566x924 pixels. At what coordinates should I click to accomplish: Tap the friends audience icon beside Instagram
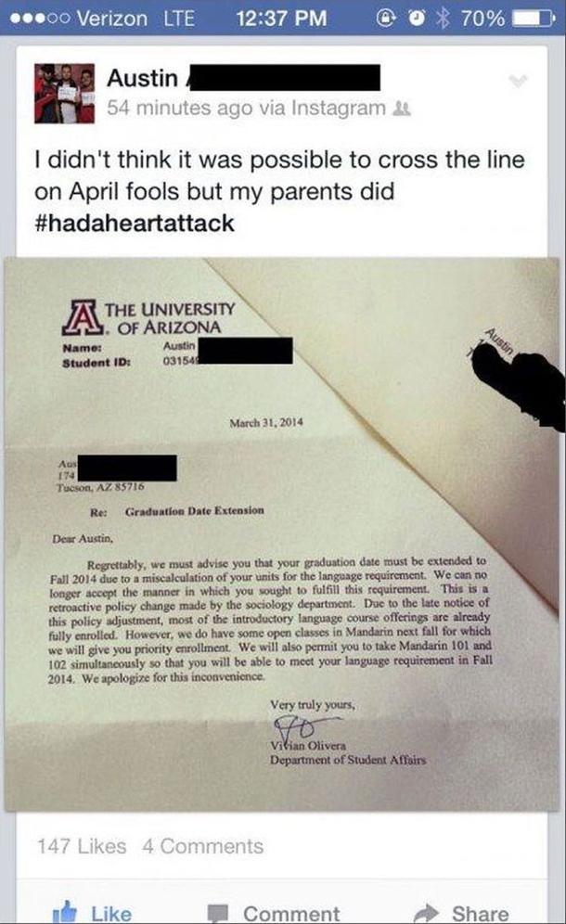(402, 109)
